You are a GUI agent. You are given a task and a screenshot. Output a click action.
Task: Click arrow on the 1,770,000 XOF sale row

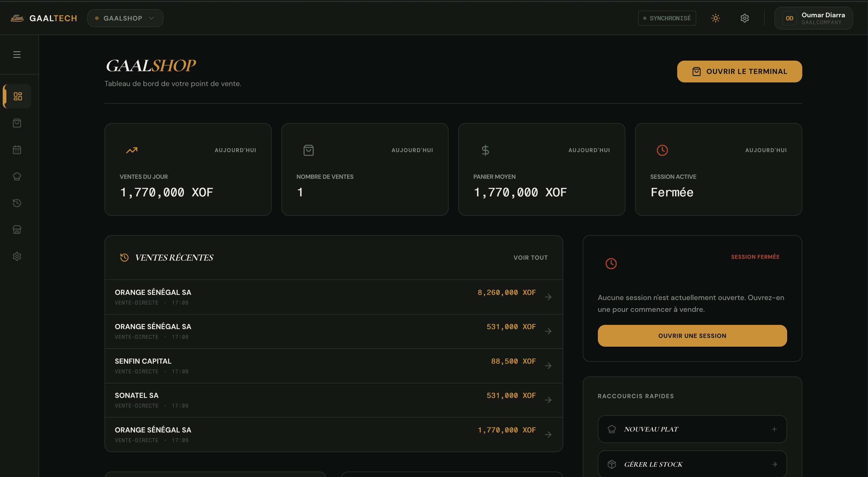tap(548, 435)
